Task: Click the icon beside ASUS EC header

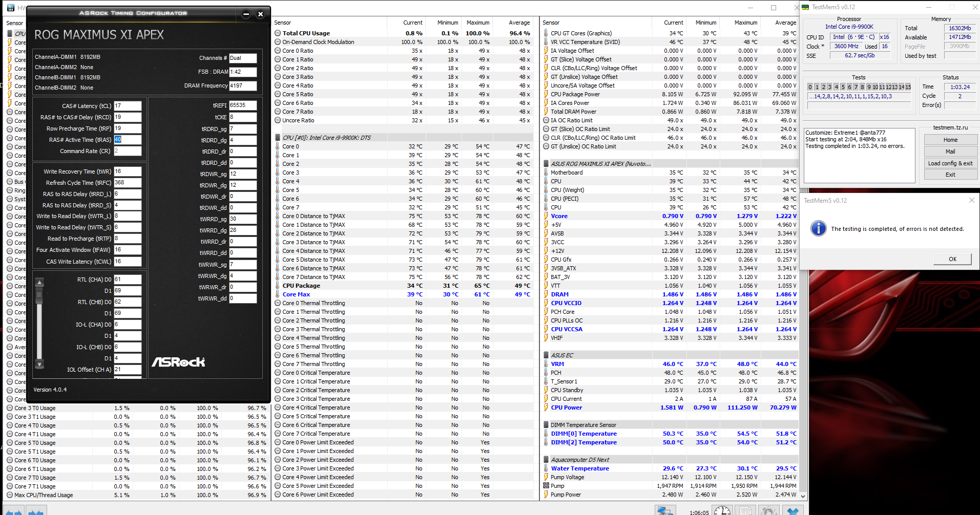Action: pos(546,355)
